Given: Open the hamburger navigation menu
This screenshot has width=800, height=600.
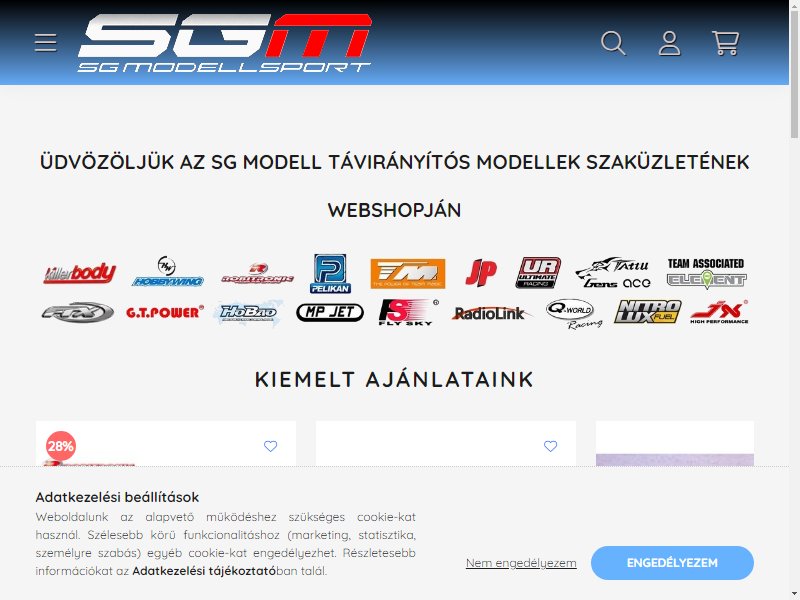Looking at the screenshot, I should click(x=45, y=43).
